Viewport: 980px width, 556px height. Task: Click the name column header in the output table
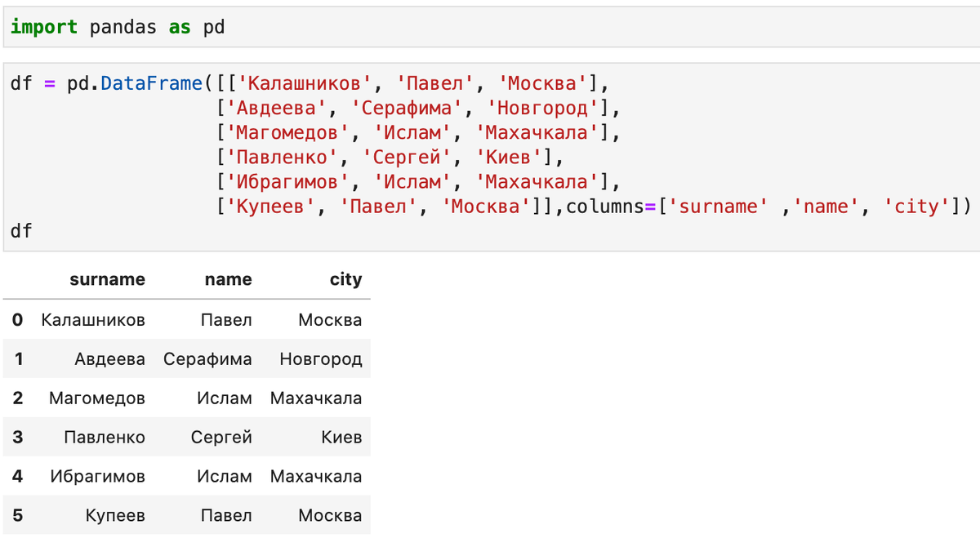tap(228, 279)
